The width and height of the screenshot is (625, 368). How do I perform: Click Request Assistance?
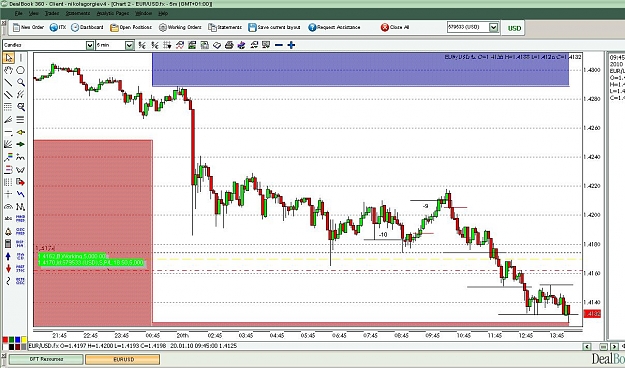(x=334, y=27)
